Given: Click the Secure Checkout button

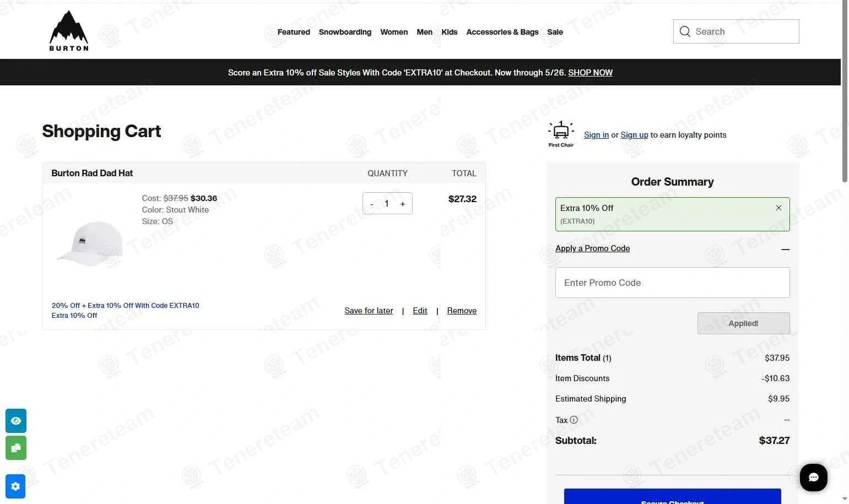Looking at the screenshot, I should coord(672,496).
